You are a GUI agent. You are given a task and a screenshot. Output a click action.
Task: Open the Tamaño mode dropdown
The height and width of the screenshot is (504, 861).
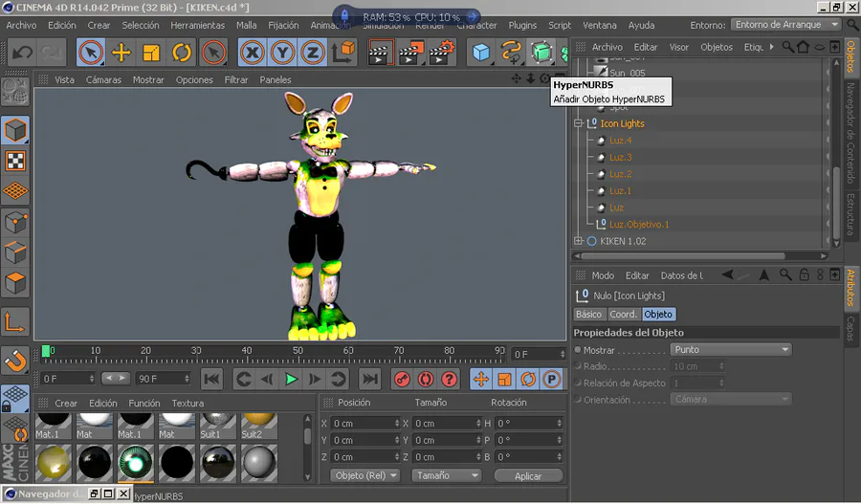(447, 476)
